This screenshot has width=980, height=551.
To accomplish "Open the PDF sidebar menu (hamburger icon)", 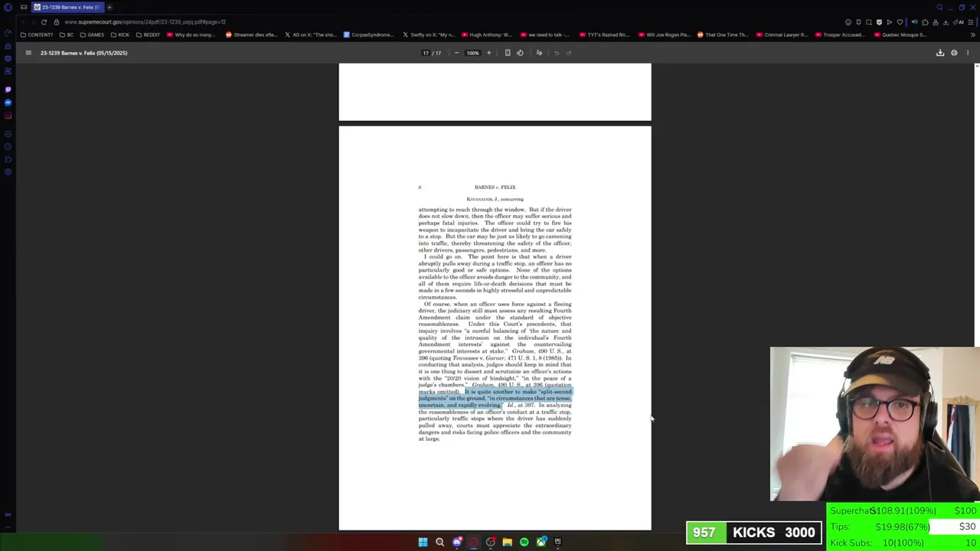I will [x=28, y=53].
